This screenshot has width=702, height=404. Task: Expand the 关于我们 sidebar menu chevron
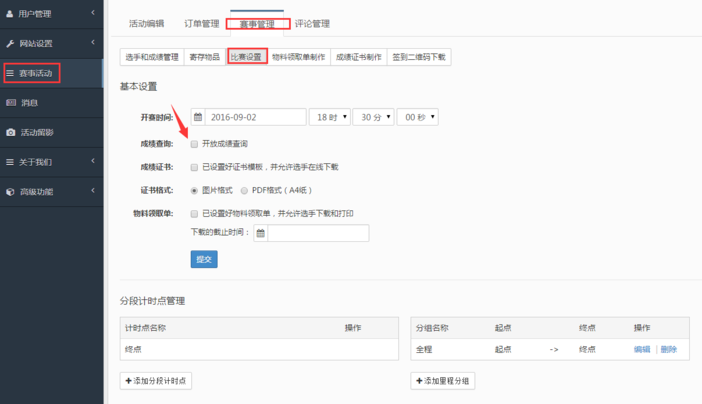click(x=93, y=161)
